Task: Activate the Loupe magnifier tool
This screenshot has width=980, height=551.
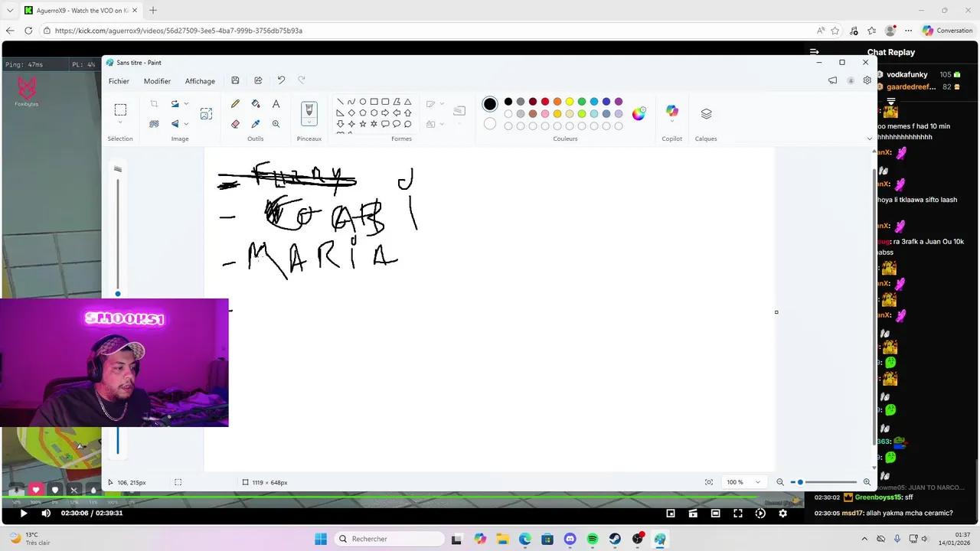Action: click(276, 123)
